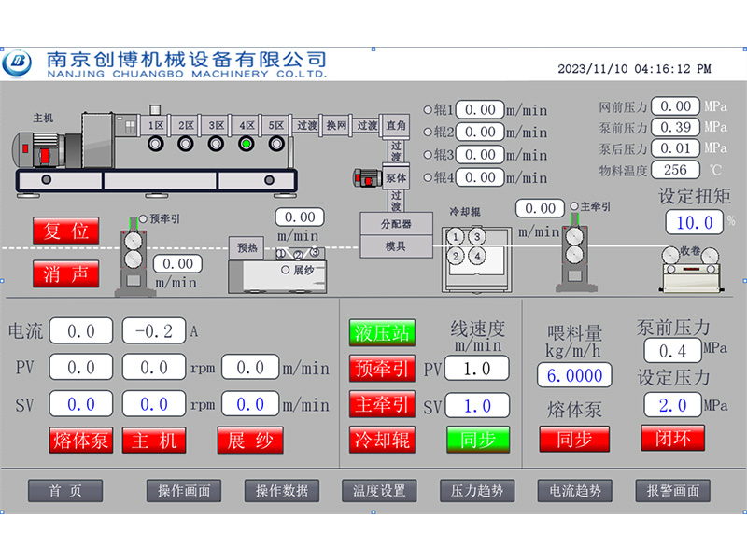The height and width of the screenshot is (560, 747).
Task: Click cooling roller number 1 circle
Action: (x=456, y=237)
